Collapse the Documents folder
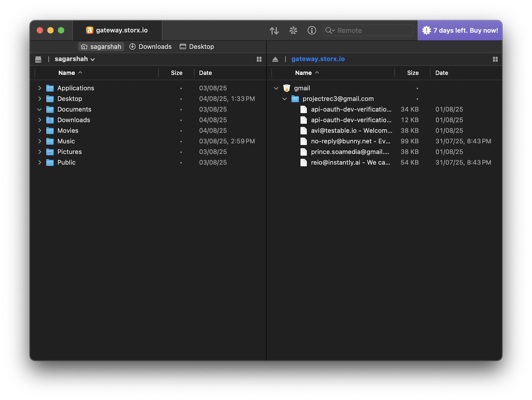Viewport: 532px width, 400px height. [40, 109]
